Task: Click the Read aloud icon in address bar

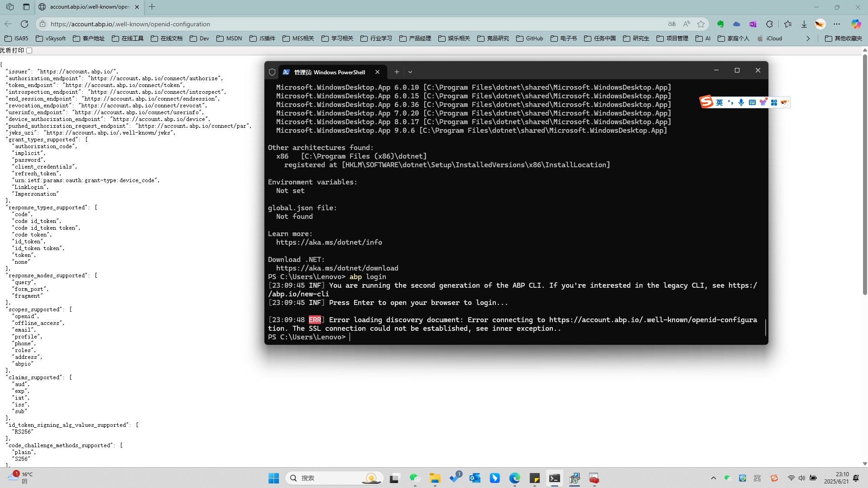Action: 686,24
